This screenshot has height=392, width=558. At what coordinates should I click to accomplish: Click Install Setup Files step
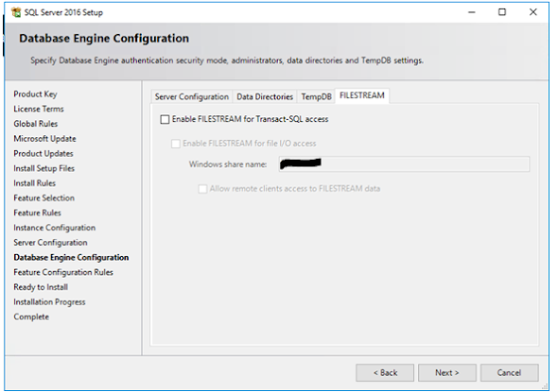click(x=44, y=168)
